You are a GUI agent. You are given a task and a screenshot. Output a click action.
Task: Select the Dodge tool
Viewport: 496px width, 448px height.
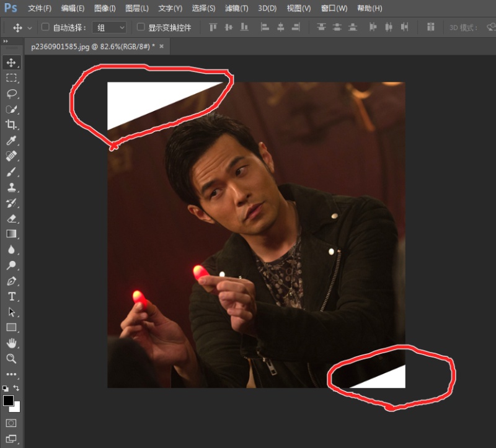[x=11, y=265]
